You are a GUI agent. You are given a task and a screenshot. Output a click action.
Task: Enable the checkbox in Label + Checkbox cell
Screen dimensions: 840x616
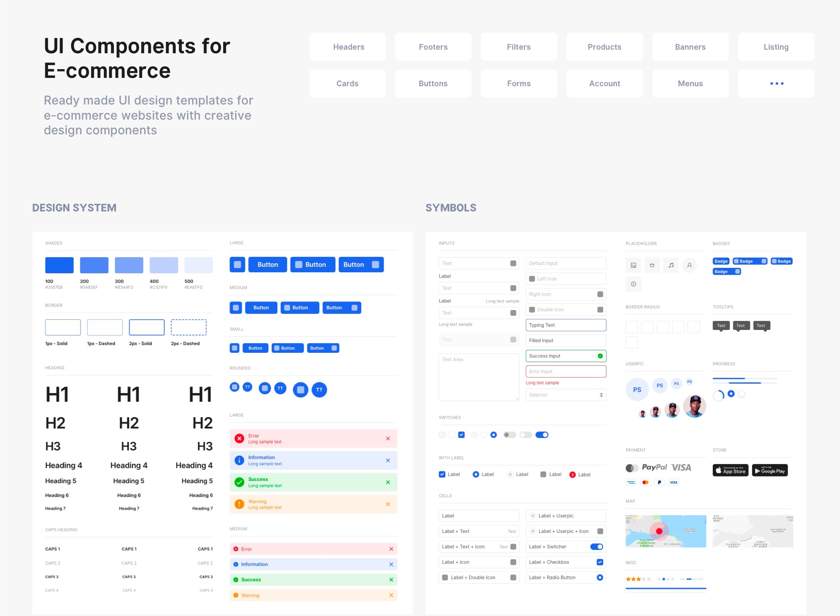600,562
